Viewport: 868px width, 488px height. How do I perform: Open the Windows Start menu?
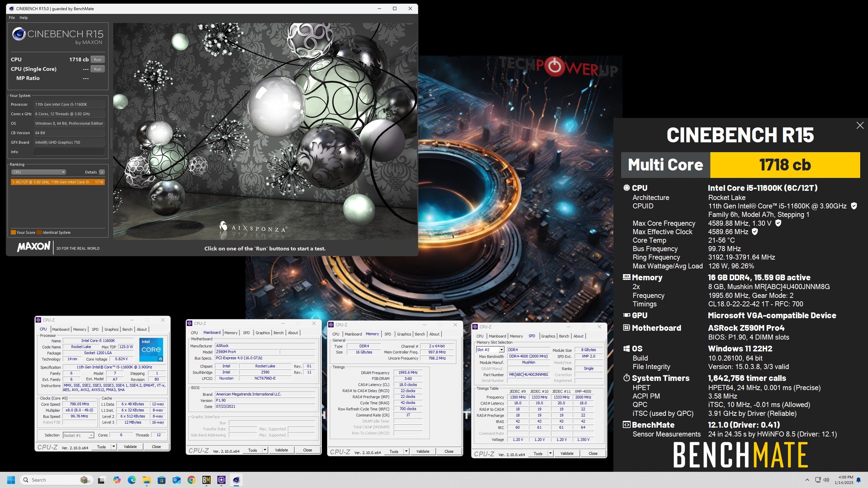tap(11, 480)
